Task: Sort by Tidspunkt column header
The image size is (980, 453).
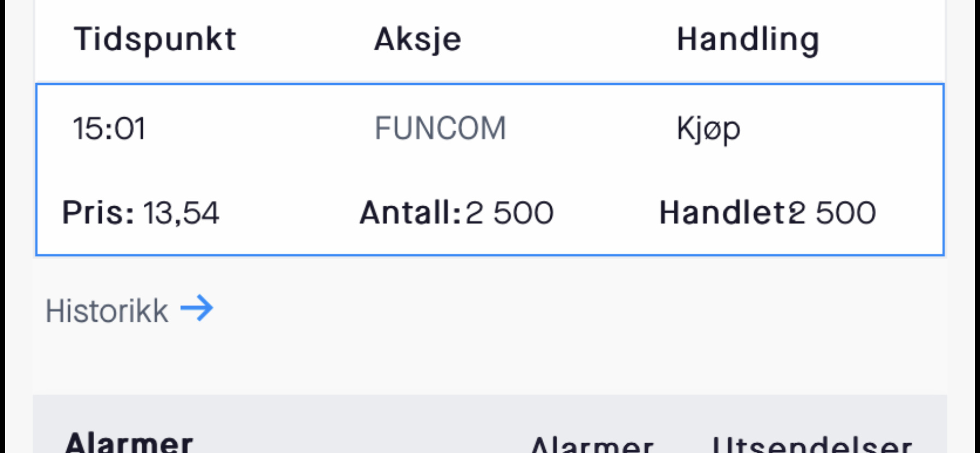Action: [x=155, y=39]
